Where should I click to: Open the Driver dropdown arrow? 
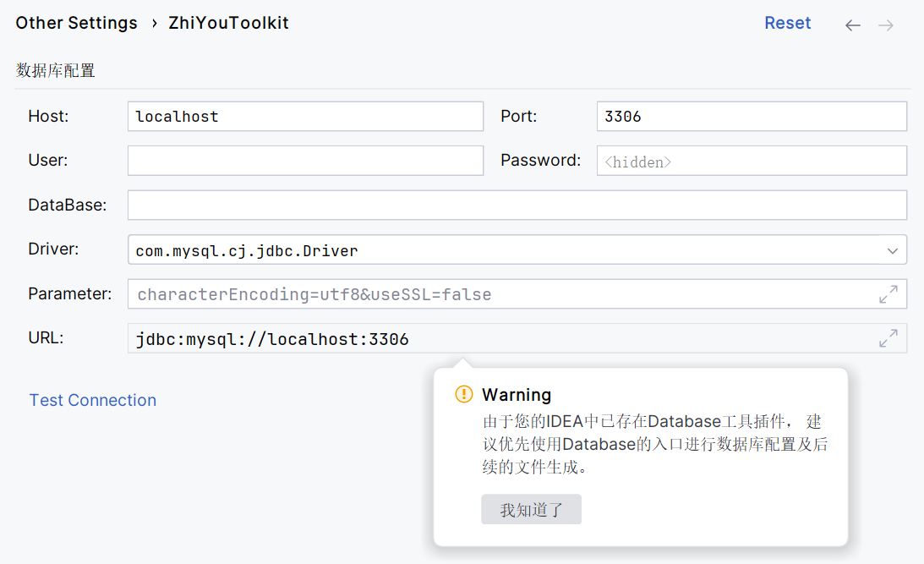(892, 250)
